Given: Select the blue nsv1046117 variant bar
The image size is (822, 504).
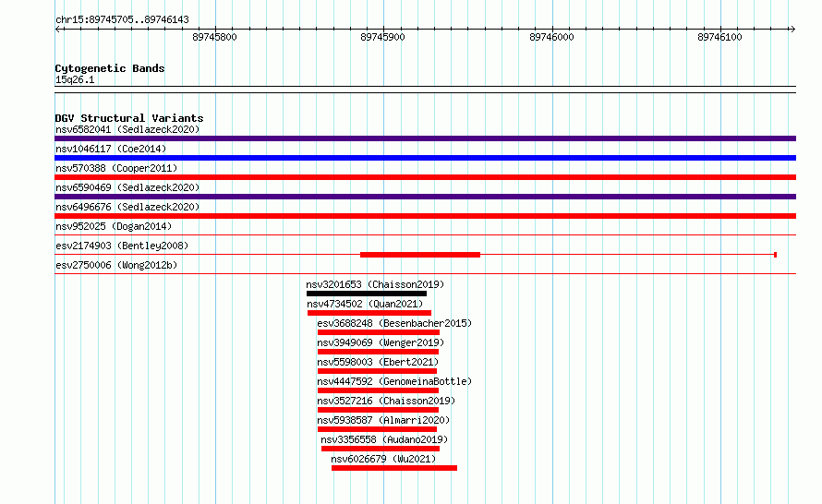Looking at the screenshot, I should [x=425, y=158].
